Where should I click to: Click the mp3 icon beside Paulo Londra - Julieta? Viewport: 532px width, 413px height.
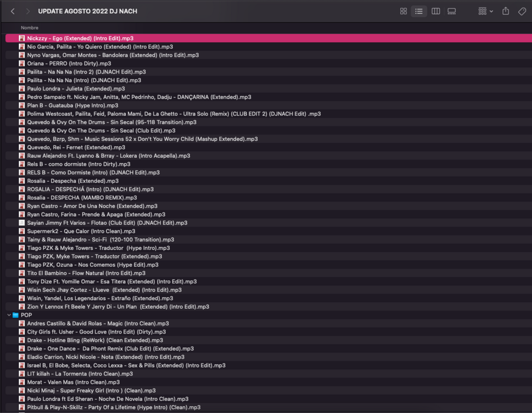(x=22, y=88)
